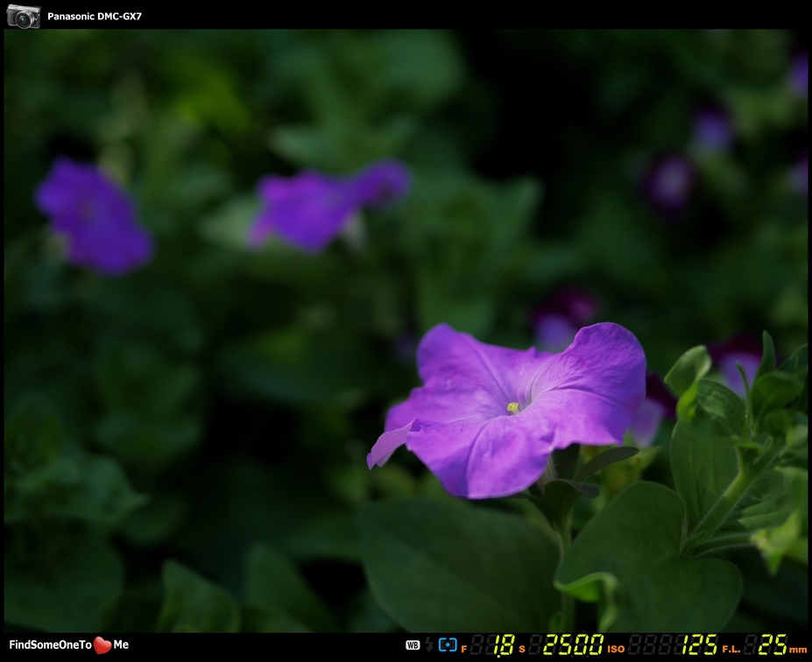
Task: Click the ISO value "125"
Action: 700,644
